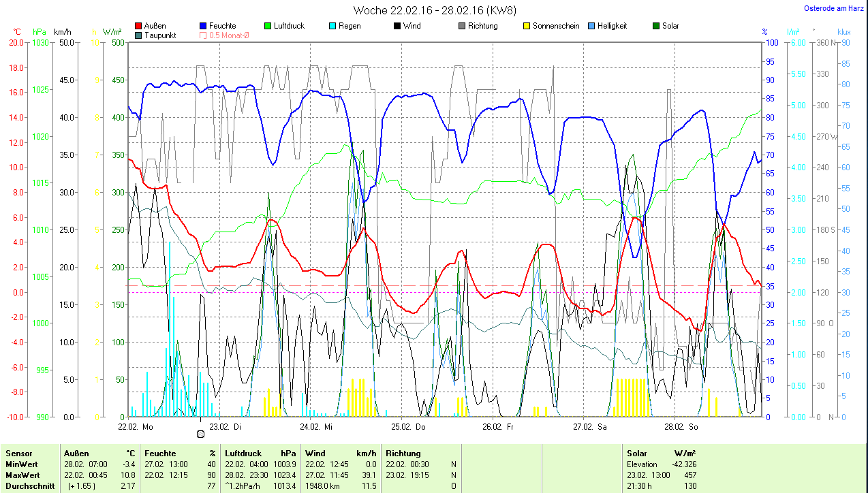Select the green Luftdruck legend marker

coord(268,26)
